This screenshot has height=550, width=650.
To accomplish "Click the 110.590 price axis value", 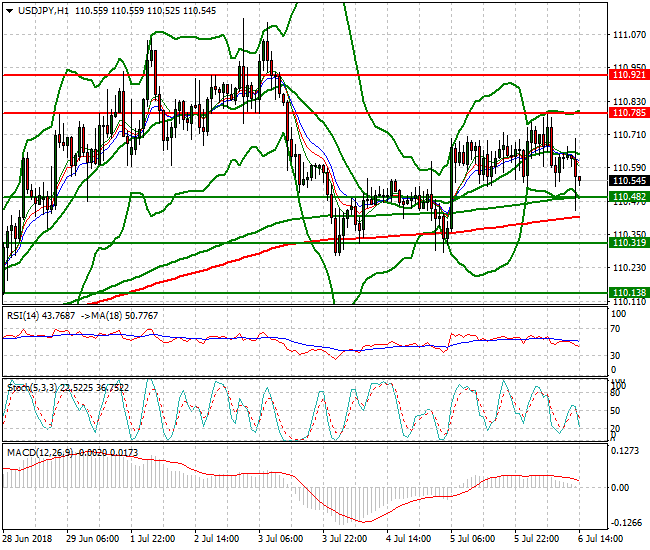I will (x=629, y=168).
